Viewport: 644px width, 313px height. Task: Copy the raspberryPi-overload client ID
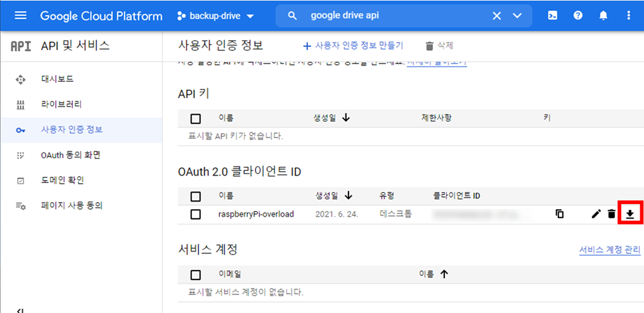pos(559,214)
